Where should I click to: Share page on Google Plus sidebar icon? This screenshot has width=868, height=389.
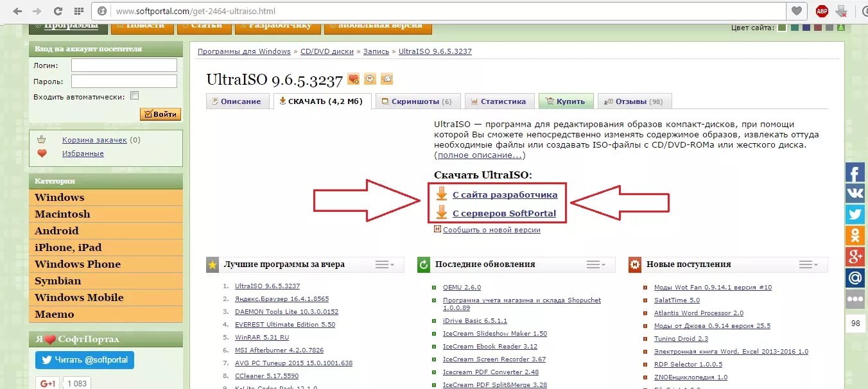(x=855, y=256)
